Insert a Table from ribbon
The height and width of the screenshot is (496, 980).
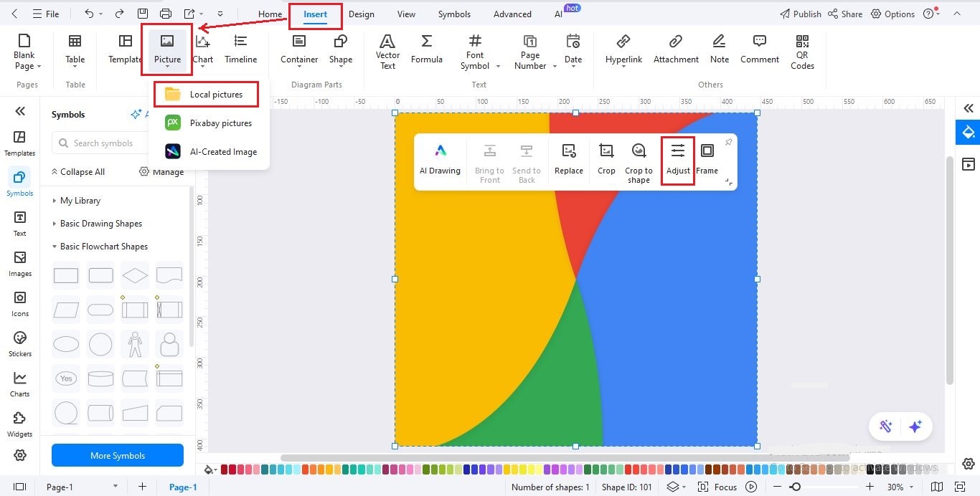pyautogui.click(x=75, y=51)
